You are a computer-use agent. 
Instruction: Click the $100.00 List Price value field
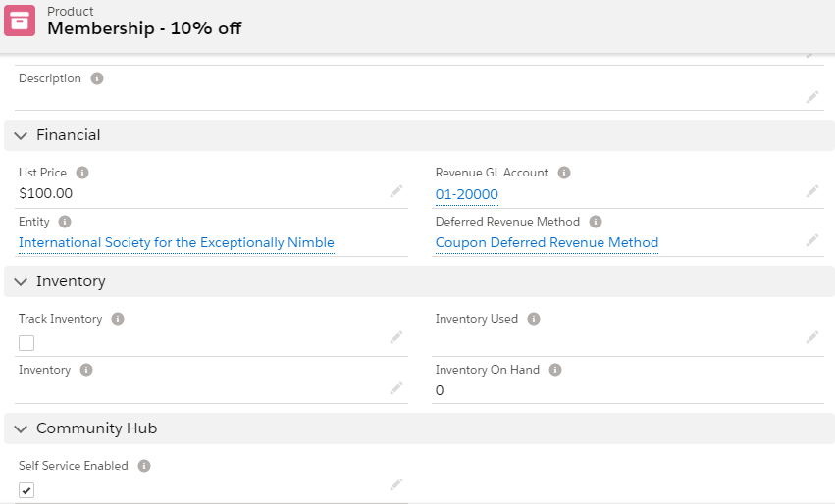(46, 193)
